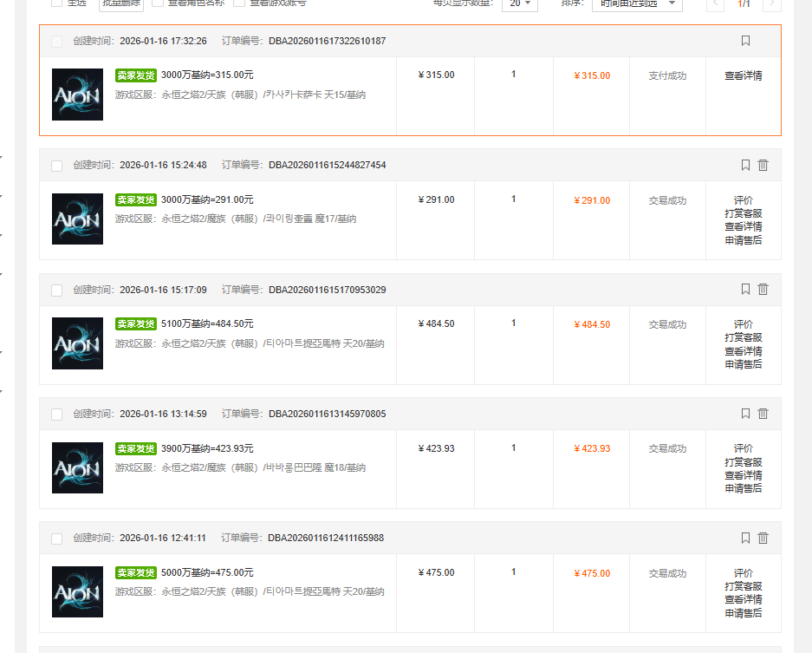Bookmark the ¥475.00 order ending in 65988
The image size is (812, 653).
point(745,538)
